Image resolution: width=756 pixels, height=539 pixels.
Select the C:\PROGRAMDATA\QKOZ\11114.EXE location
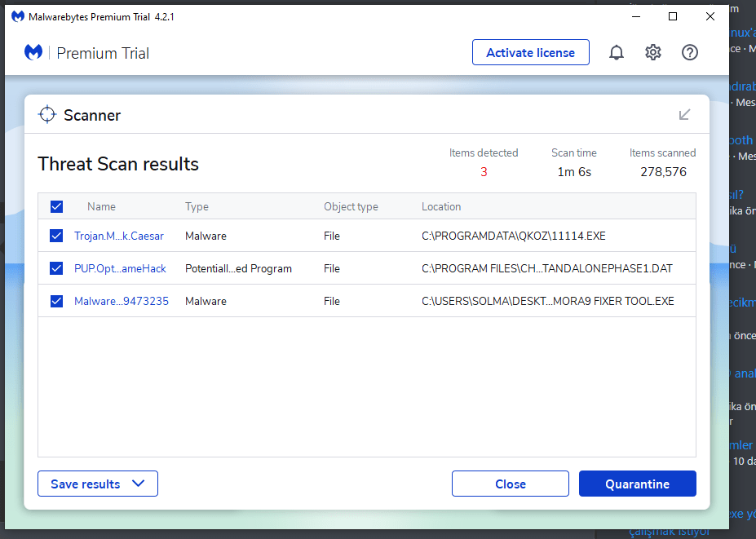[x=514, y=236]
